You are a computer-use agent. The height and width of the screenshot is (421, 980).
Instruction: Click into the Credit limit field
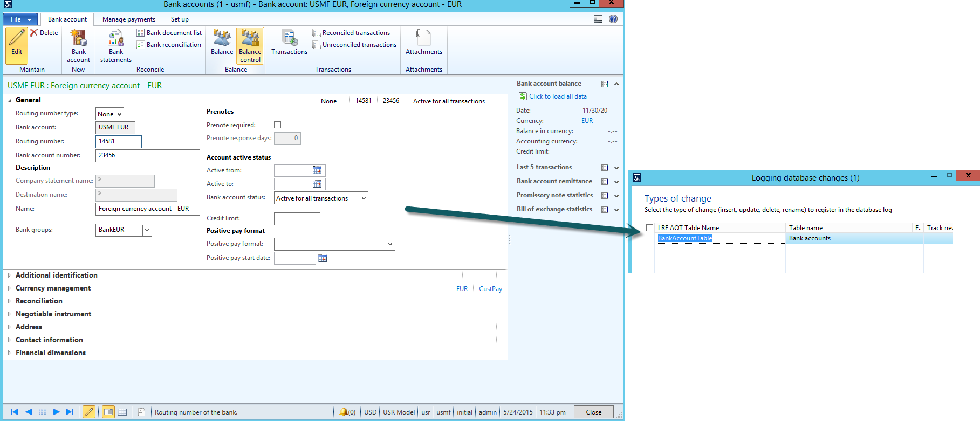[x=297, y=219]
